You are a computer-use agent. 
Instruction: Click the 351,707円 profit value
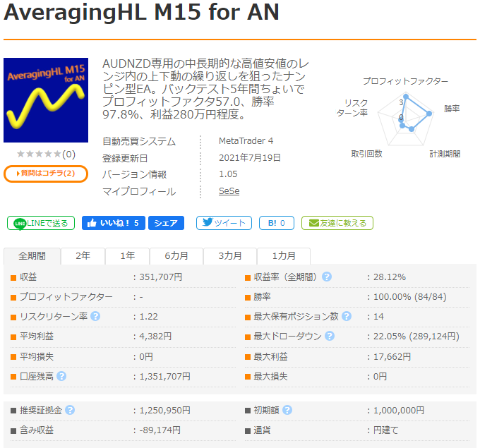coord(161,277)
